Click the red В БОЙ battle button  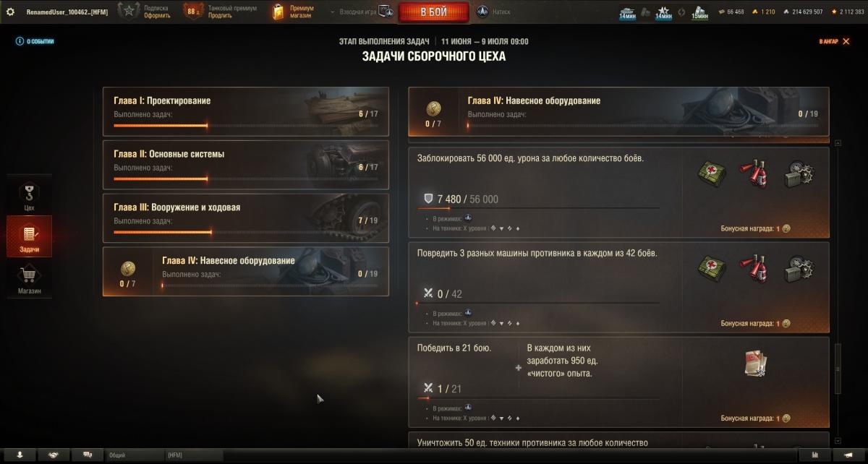coord(433,12)
